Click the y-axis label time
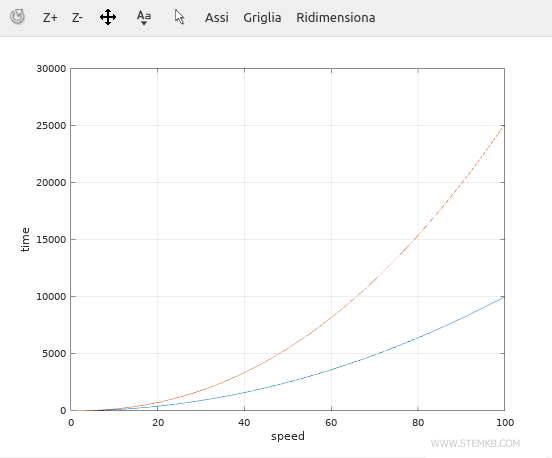The image size is (552, 458). click(x=25, y=239)
